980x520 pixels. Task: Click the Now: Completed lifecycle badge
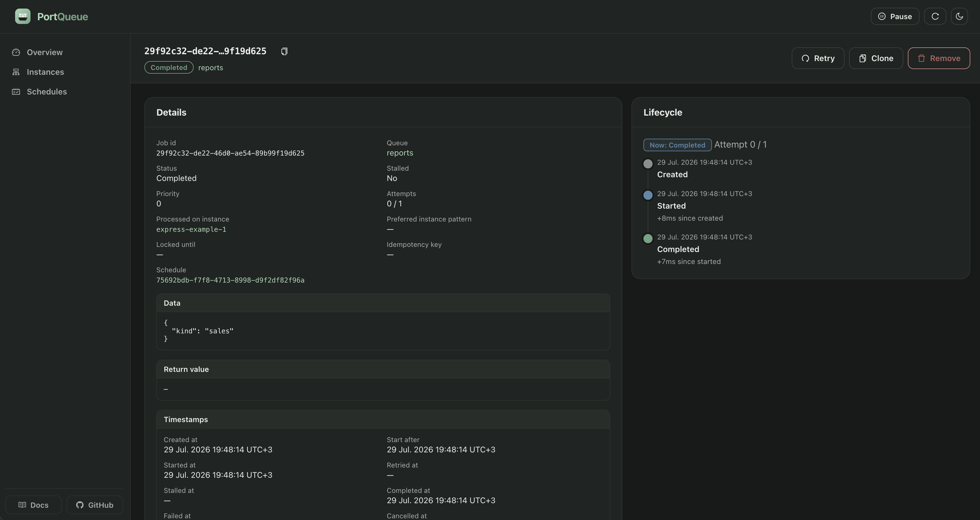(x=677, y=145)
